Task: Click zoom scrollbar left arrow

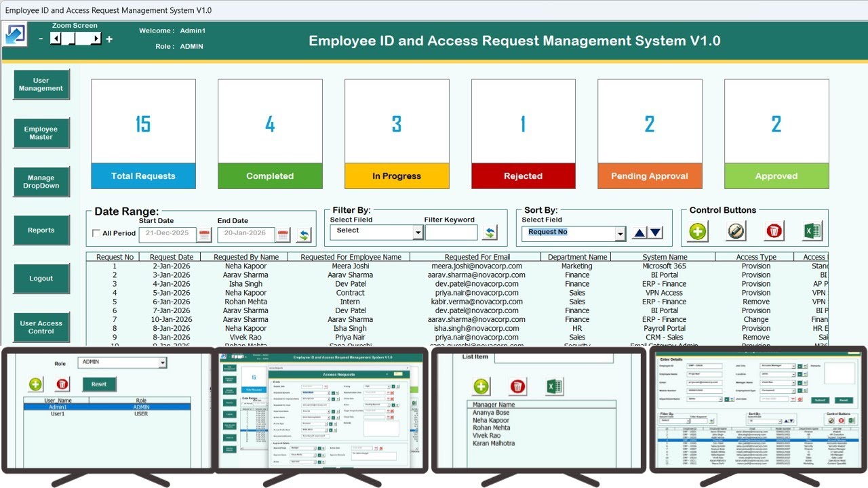Action: tap(56, 39)
